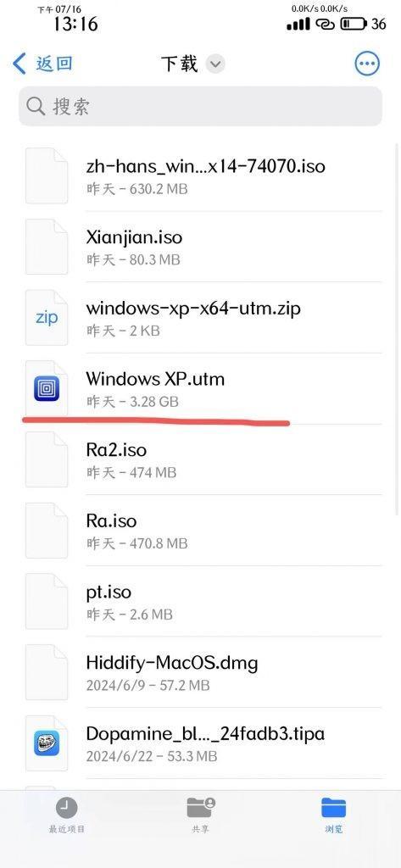This screenshot has width=401, height=868.
Task: Check the battery indicator in status bar
Action: click(x=354, y=24)
